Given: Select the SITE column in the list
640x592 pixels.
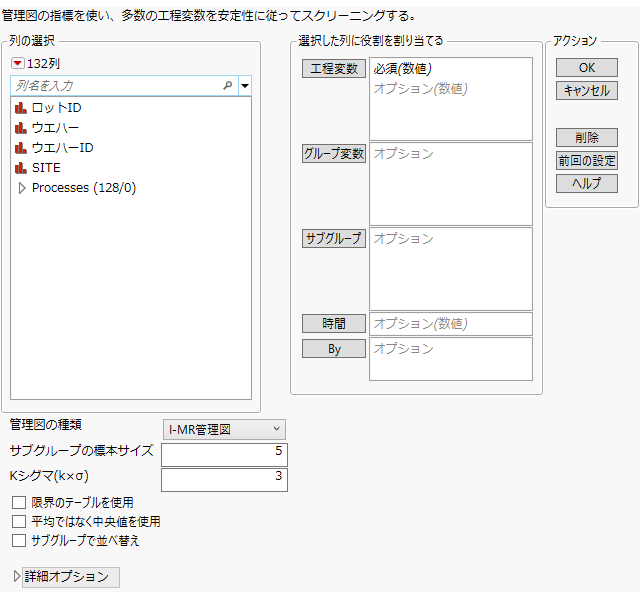Looking at the screenshot, I should pyautogui.click(x=46, y=167).
